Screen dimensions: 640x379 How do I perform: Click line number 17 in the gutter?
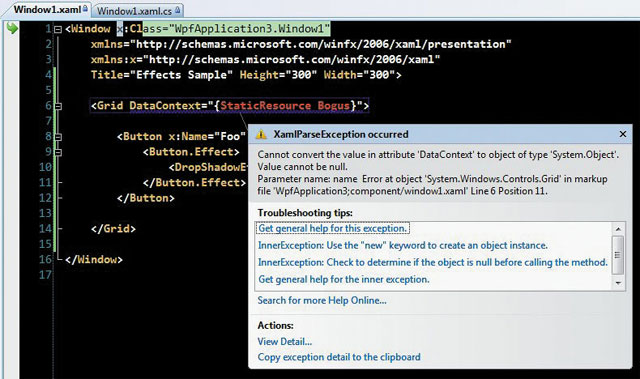coord(45,275)
